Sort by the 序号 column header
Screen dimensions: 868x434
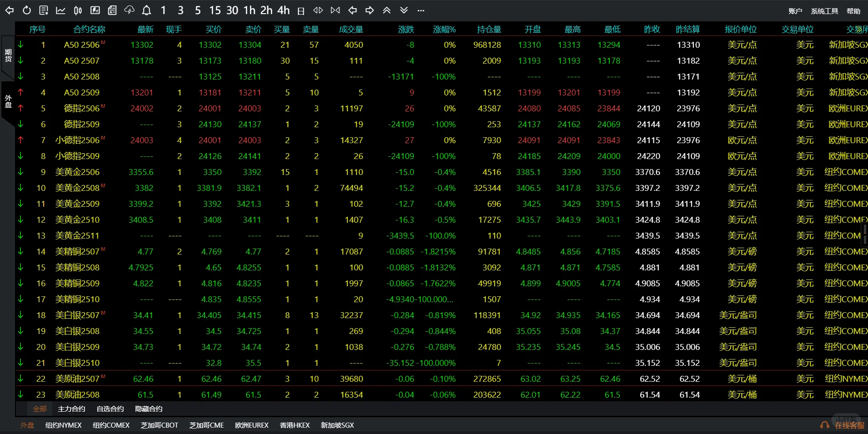point(37,30)
